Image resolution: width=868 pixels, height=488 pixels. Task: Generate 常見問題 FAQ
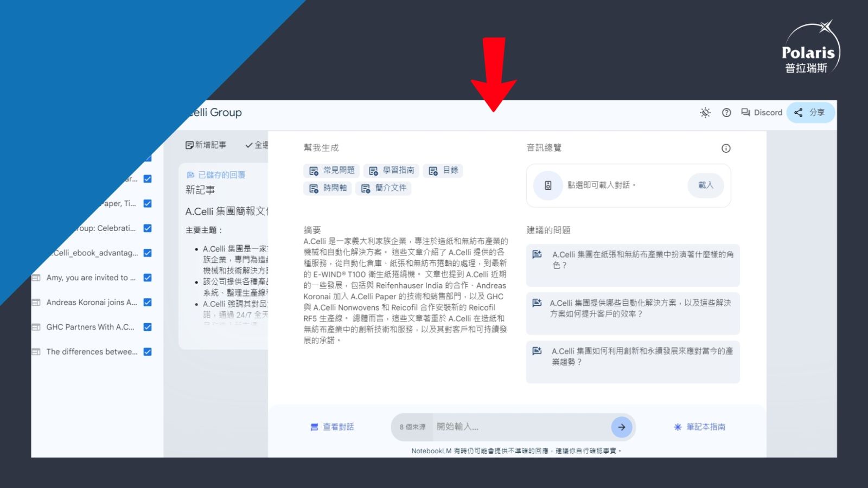331,170
